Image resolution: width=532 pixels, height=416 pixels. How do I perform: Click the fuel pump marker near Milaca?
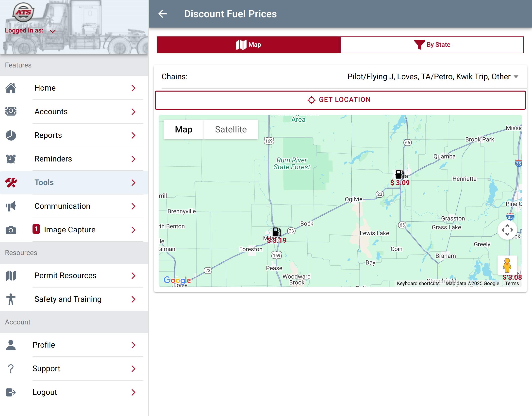click(277, 232)
